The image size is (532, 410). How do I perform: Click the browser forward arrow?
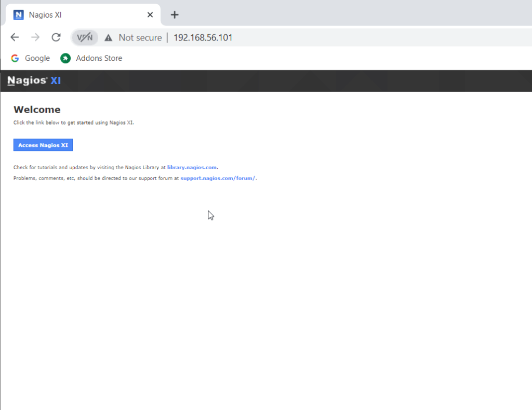coord(35,37)
